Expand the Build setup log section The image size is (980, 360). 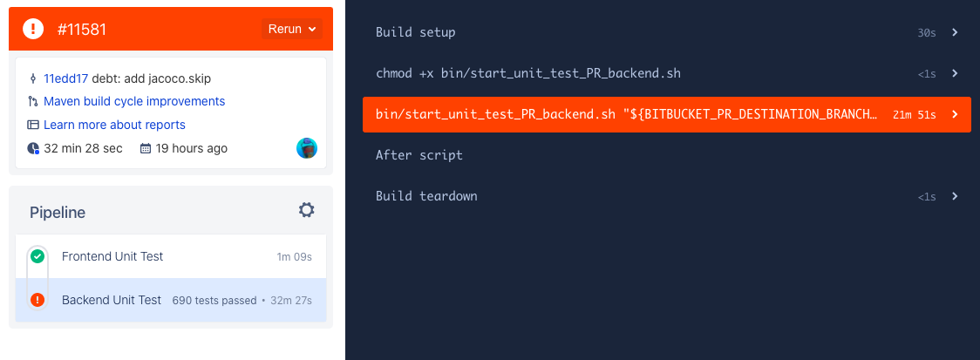pos(667,32)
